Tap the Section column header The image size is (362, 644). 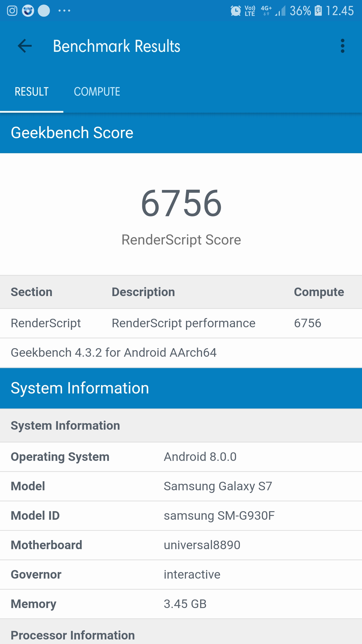coord(32,292)
